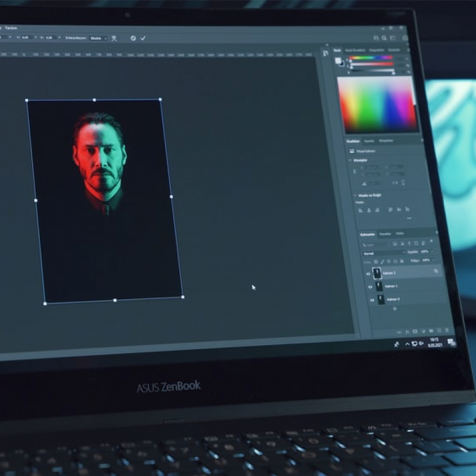This screenshot has width=476, height=476.
Task: Open the interpolation dropdown in the options bar
Action: coord(98,38)
